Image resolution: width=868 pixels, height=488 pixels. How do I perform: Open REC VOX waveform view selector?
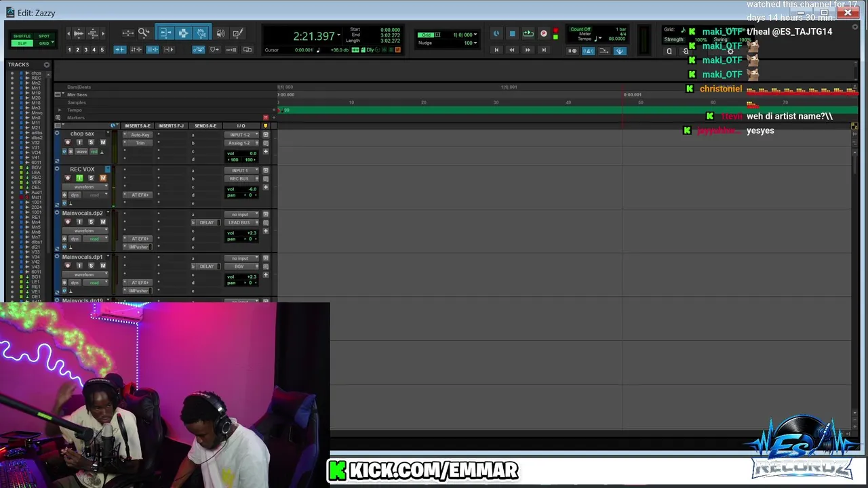point(85,187)
